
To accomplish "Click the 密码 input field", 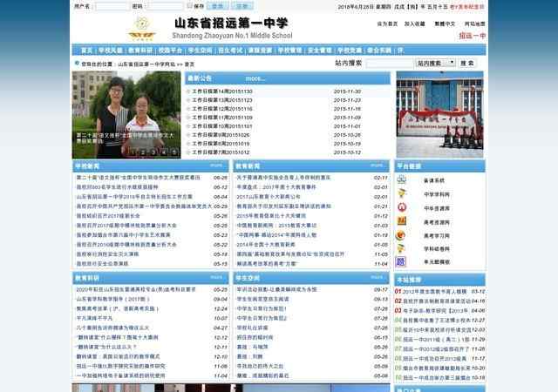I will pos(165,6).
